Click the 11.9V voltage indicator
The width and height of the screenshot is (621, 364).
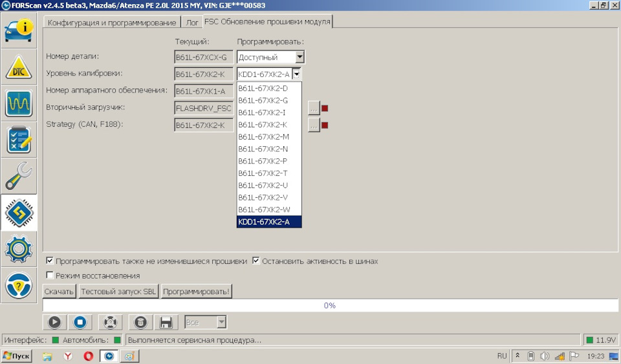pos(601,340)
